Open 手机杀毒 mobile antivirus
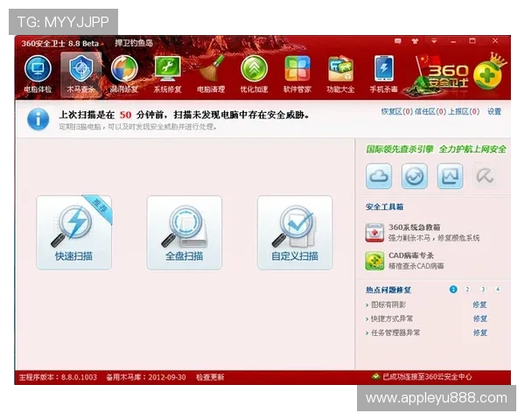This screenshot has height=420, width=525. coord(384,74)
